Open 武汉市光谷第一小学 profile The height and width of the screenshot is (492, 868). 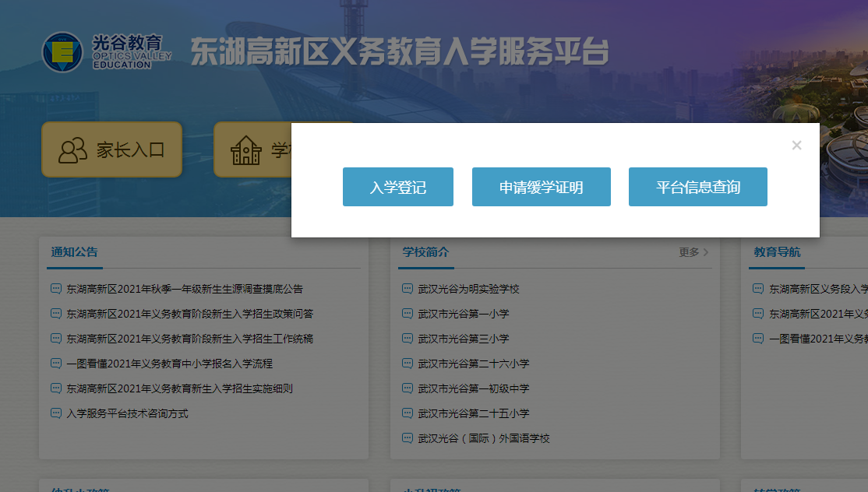464,314
